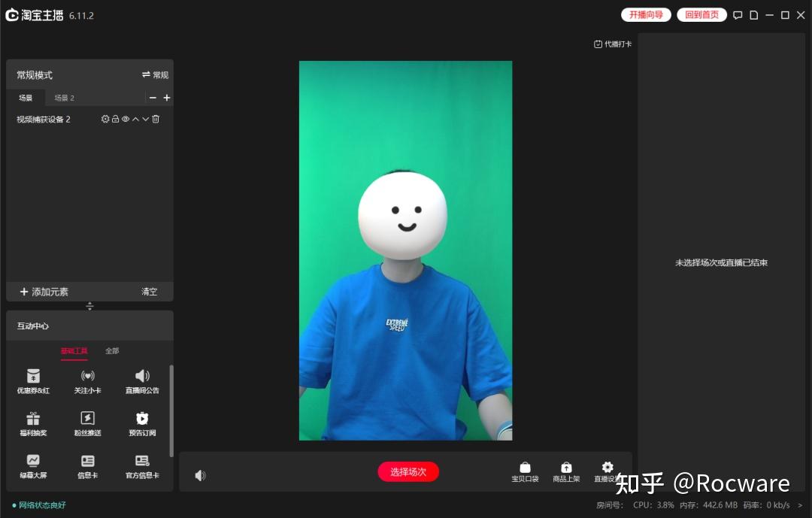This screenshot has width=812, height=518.
Task: Open the 直播设置 live settings gear
Action: click(x=607, y=472)
